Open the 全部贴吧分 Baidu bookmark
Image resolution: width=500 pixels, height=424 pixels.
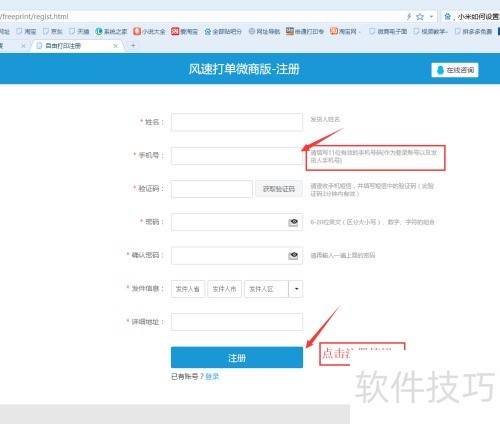pyautogui.click(x=223, y=31)
